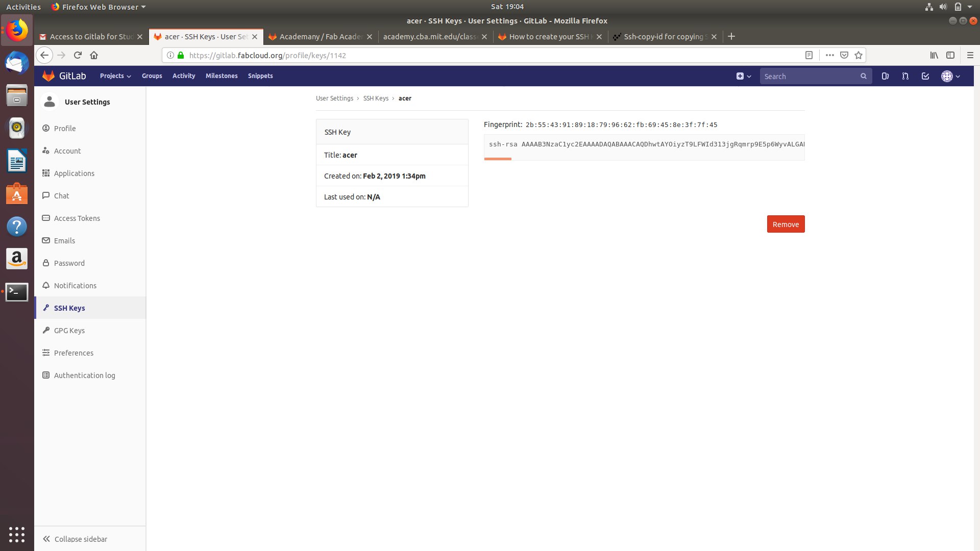The width and height of the screenshot is (980, 551).
Task: Click the Firefox reload page icon
Action: [x=78, y=55]
